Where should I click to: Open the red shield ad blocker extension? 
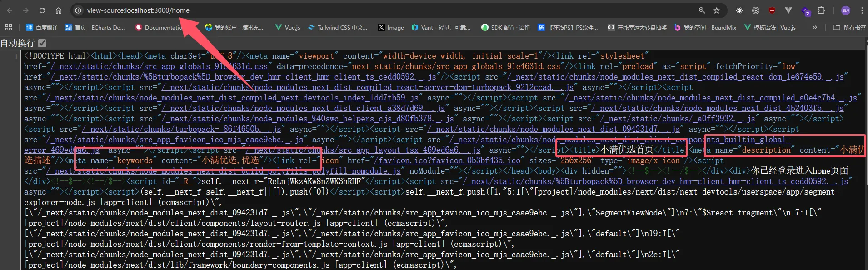(x=772, y=10)
